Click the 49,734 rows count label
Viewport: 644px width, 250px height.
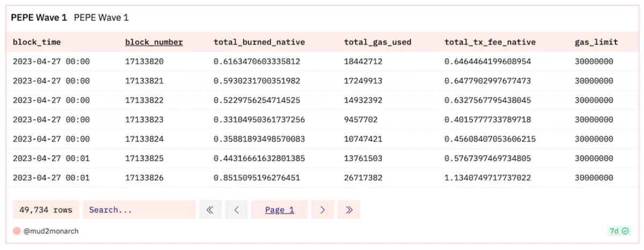click(x=46, y=210)
